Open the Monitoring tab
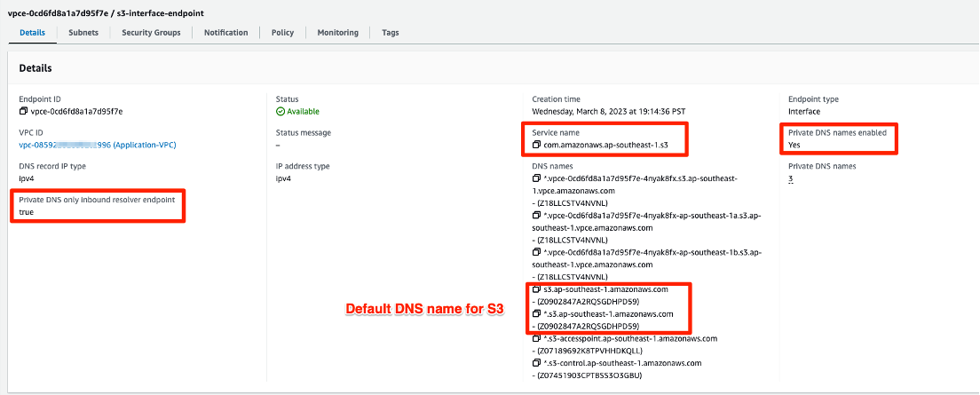The height and width of the screenshot is (395, 980). [x=337, y=33]
